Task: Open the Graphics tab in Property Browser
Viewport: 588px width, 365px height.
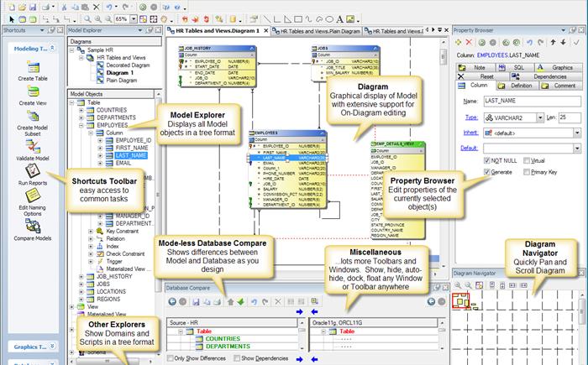Action: [559, 67]
